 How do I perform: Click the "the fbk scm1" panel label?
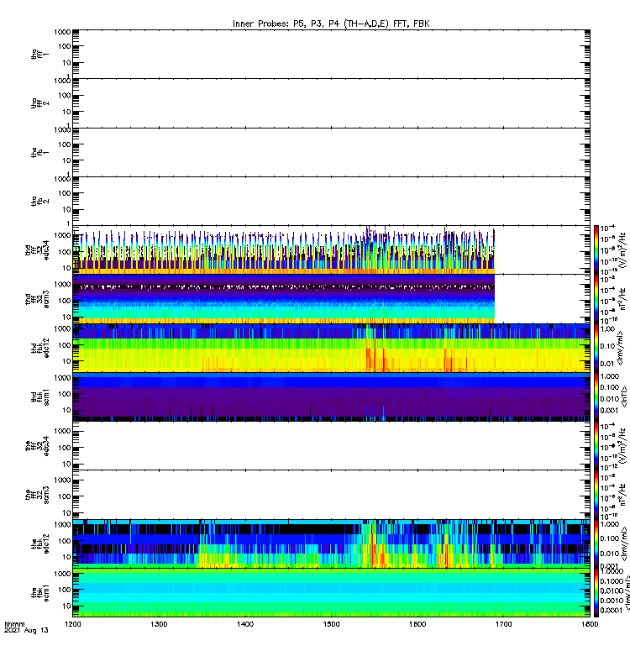39,593
